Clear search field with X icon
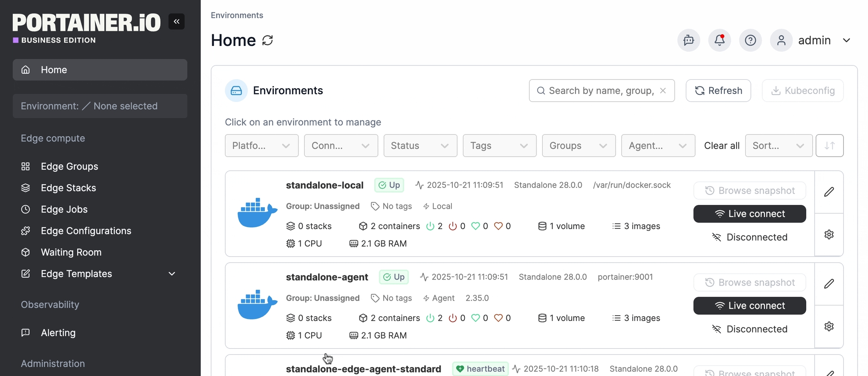 [x=663, y=91]
